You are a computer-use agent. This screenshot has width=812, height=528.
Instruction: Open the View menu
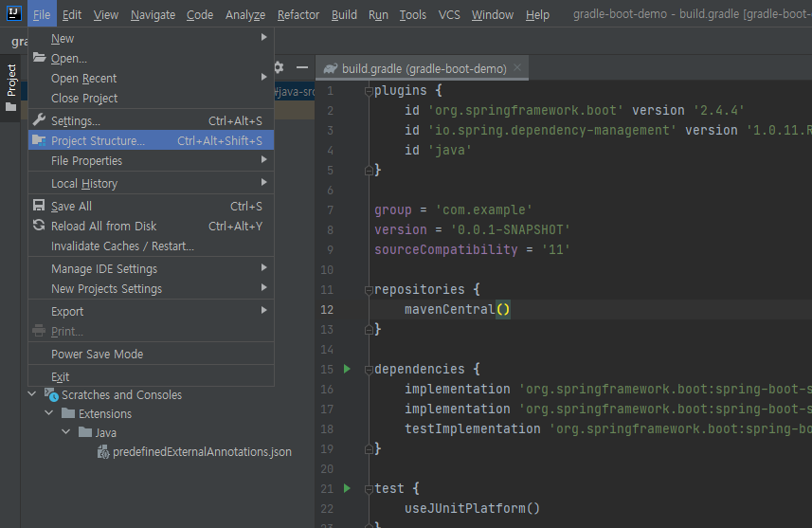tap(105, 14)
